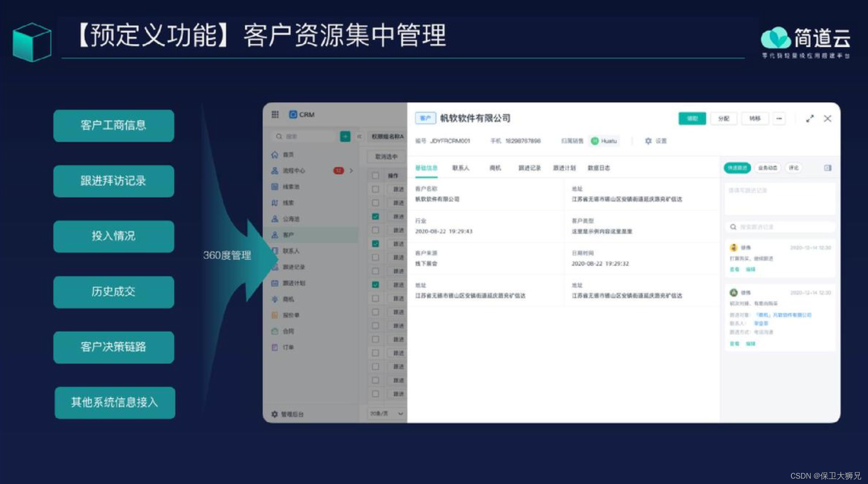Switch to the 商机 tab in the detail panel
Viewport: 868px width, 484px height.
click(x=495, y=168)
